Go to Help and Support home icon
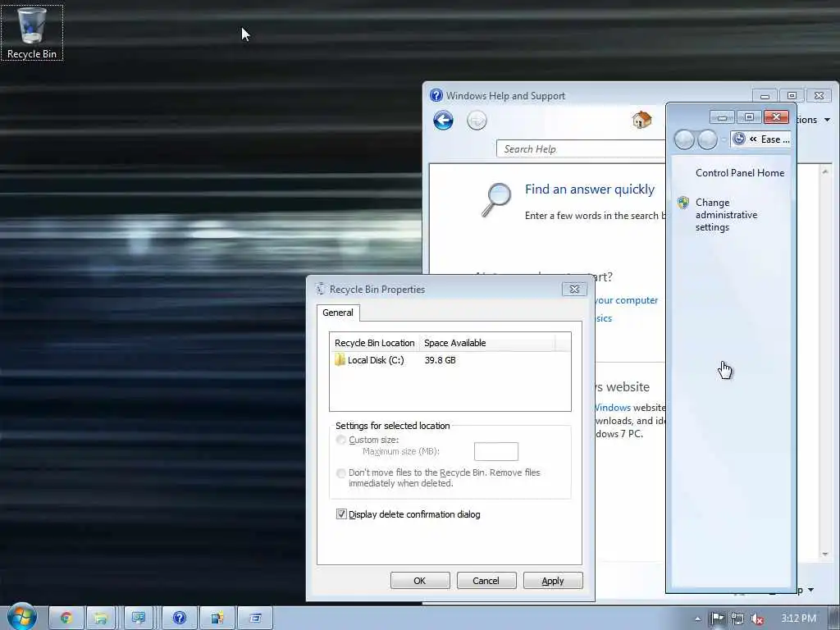 click(641, 120)
